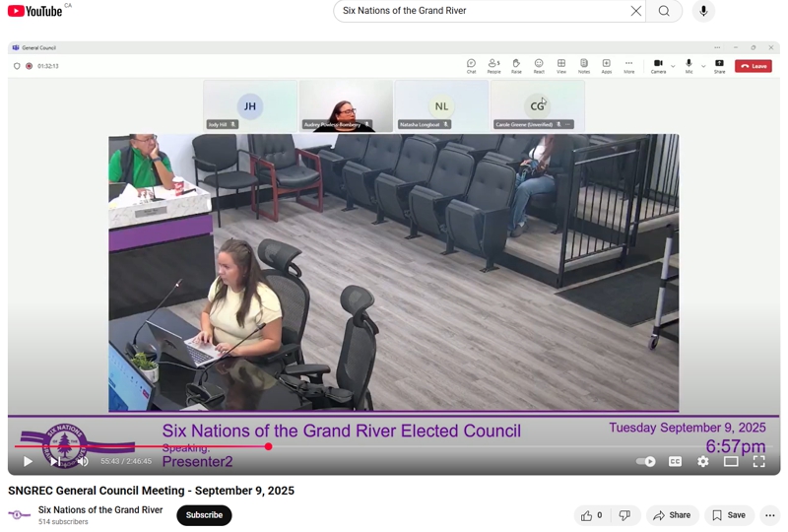Change the Teams meeting View
The height and width of the screenshot is (532, 788).
tap(561, 66)
